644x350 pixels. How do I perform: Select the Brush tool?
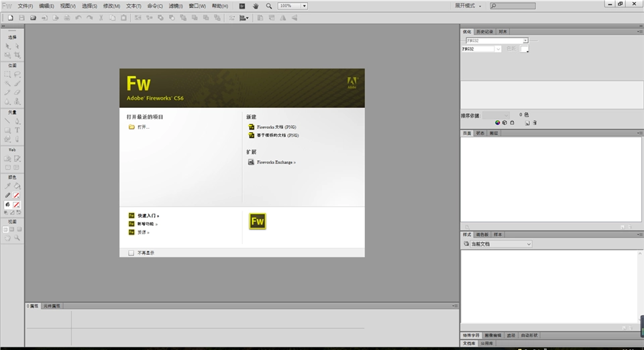pyautogui.click(x=17, y=84)
